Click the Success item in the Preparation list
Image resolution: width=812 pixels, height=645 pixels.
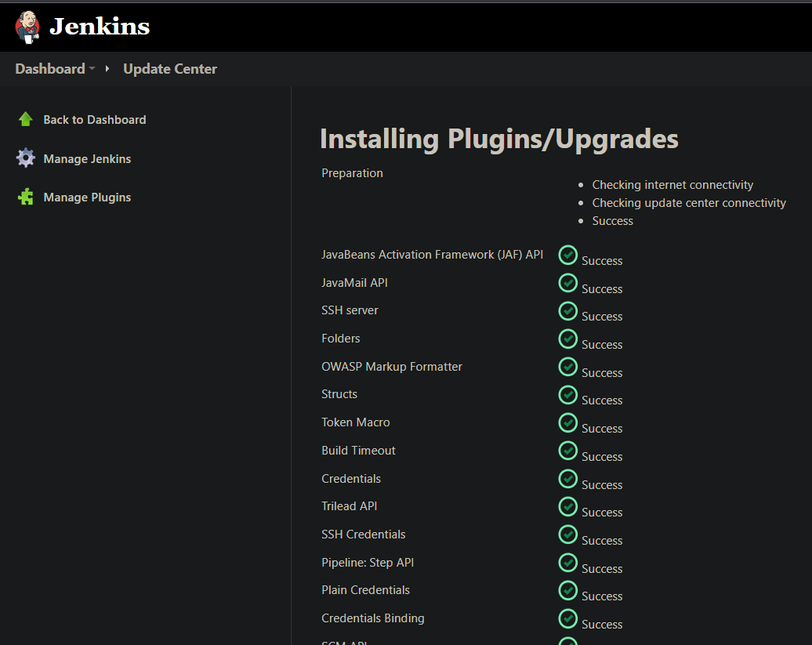(x=613, y=221)
